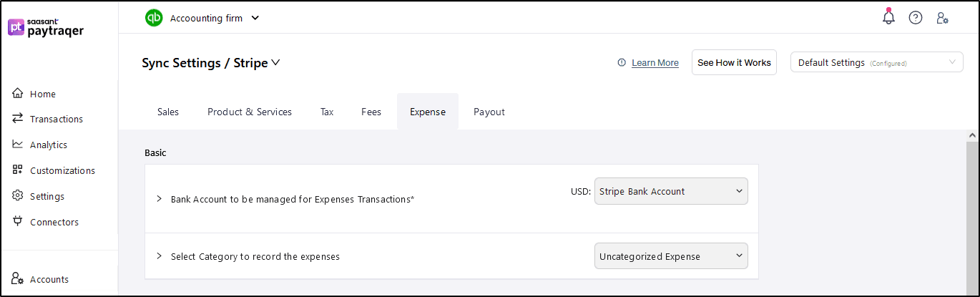980x297 pixels.
Task: Open the Accounts section in sidebar
Action: point(49,279)
